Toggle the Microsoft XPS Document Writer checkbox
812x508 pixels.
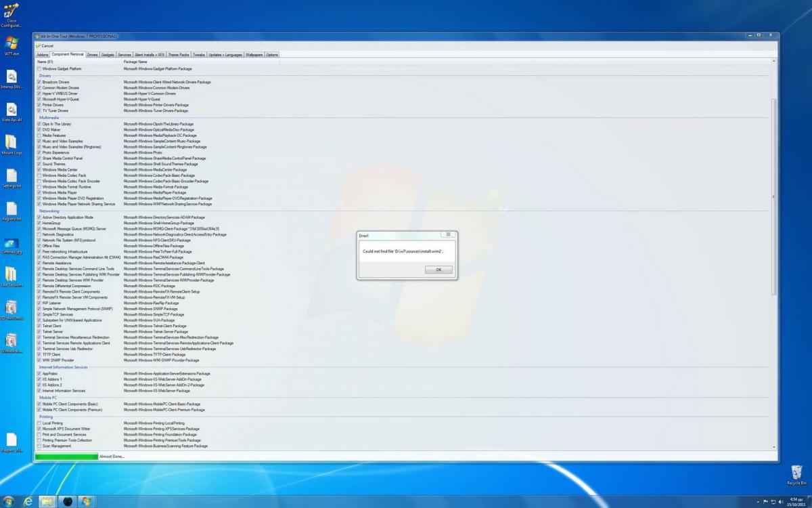pos(39,429)
